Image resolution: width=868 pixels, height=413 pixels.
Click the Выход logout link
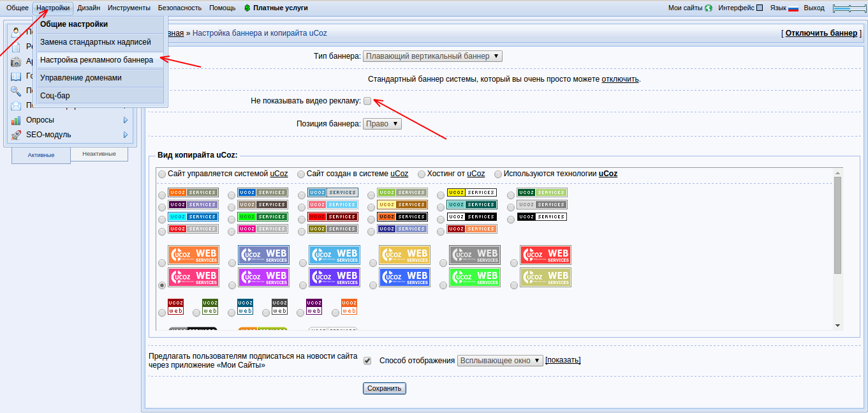coord(814,8)
